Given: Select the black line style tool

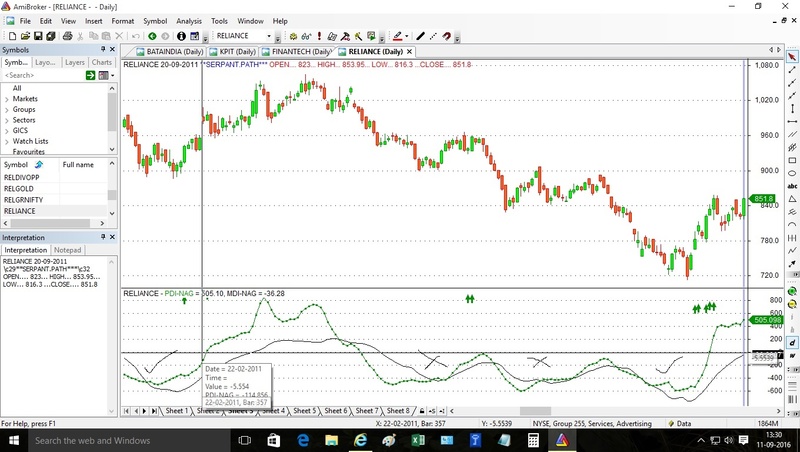Looking at the screenshot, I should pyautogui.click(x=420, y=36).
